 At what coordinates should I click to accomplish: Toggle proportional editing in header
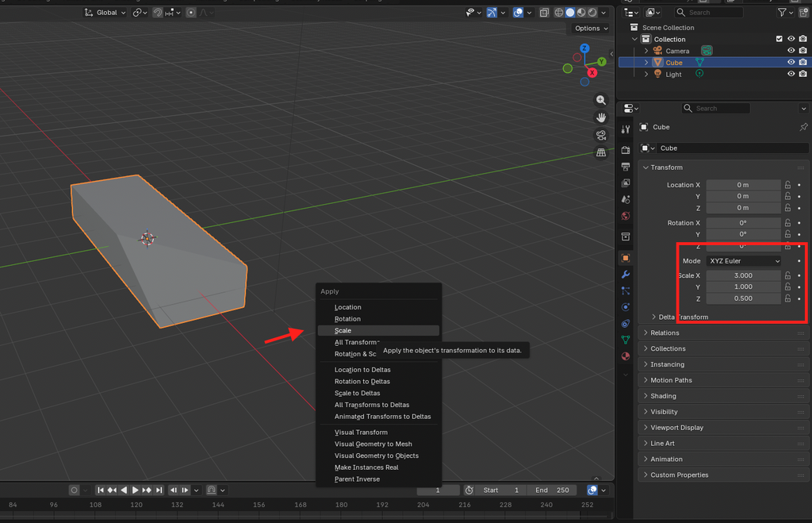191,13
